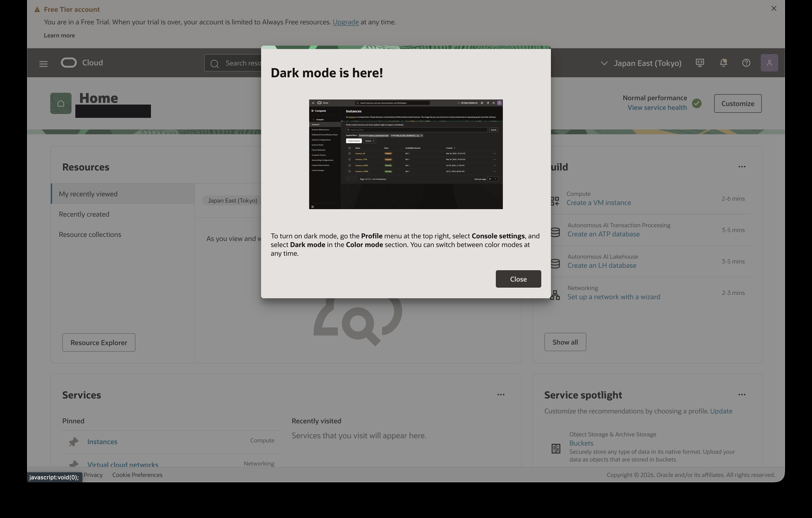Open View service health link
Image resolution: width=812 pixels, height=518 pixels.
click(x=657, y=107)
